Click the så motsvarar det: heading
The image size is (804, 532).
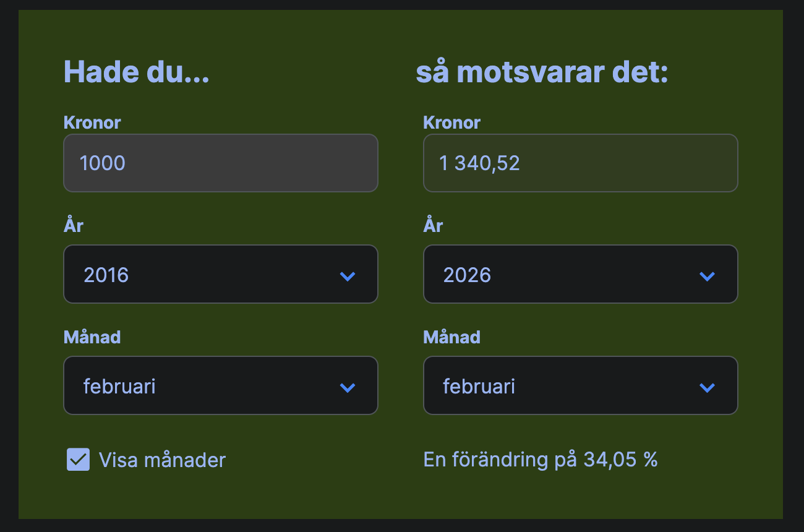542,72
